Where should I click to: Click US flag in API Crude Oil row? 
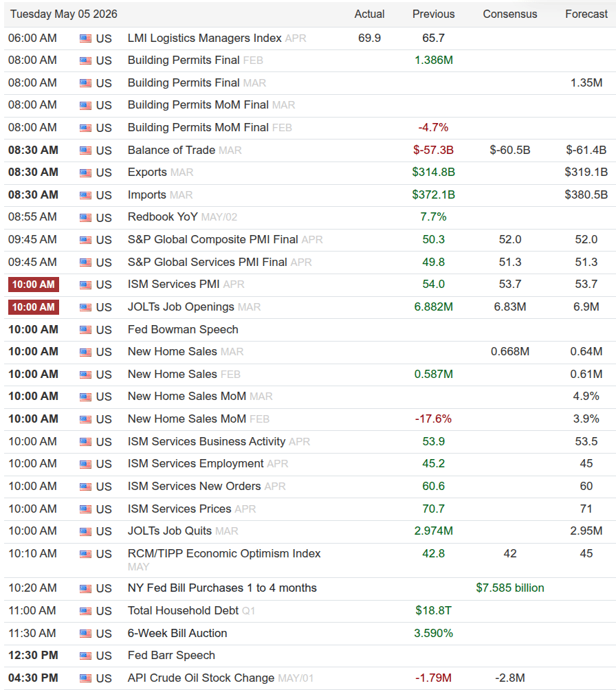point(85,678)
